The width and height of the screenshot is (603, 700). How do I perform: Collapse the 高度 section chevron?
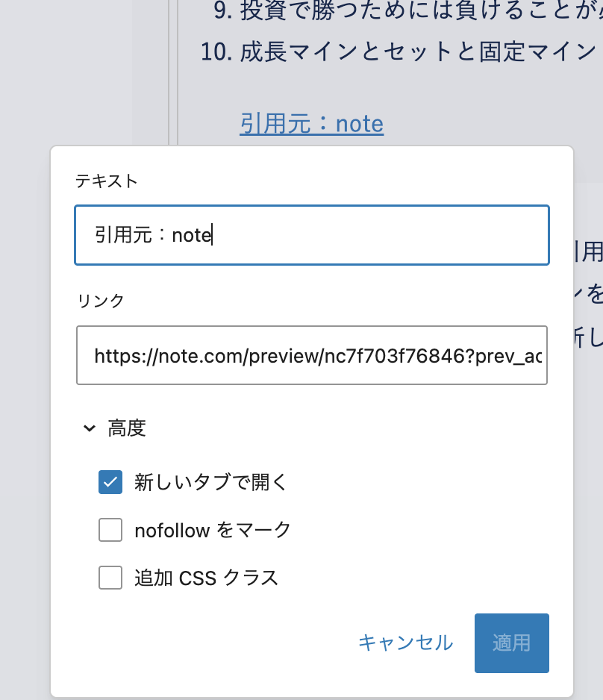click(x=90, y=428)
